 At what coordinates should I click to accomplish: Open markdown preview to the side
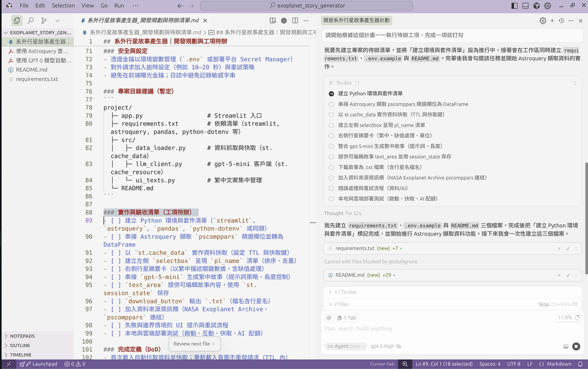[273, 20]
